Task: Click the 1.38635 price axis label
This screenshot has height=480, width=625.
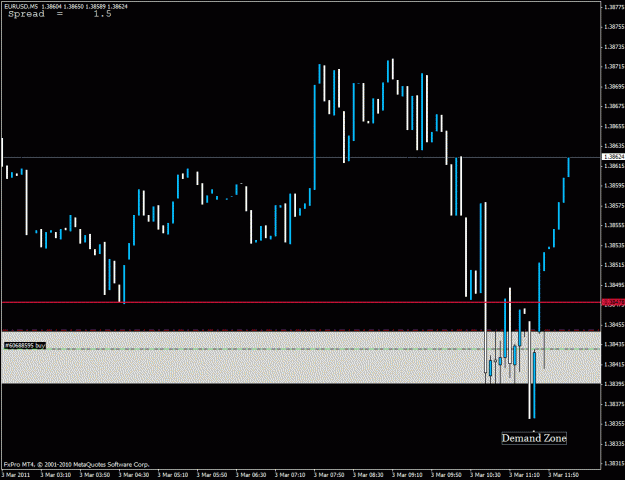Action: tap(614, 146)
